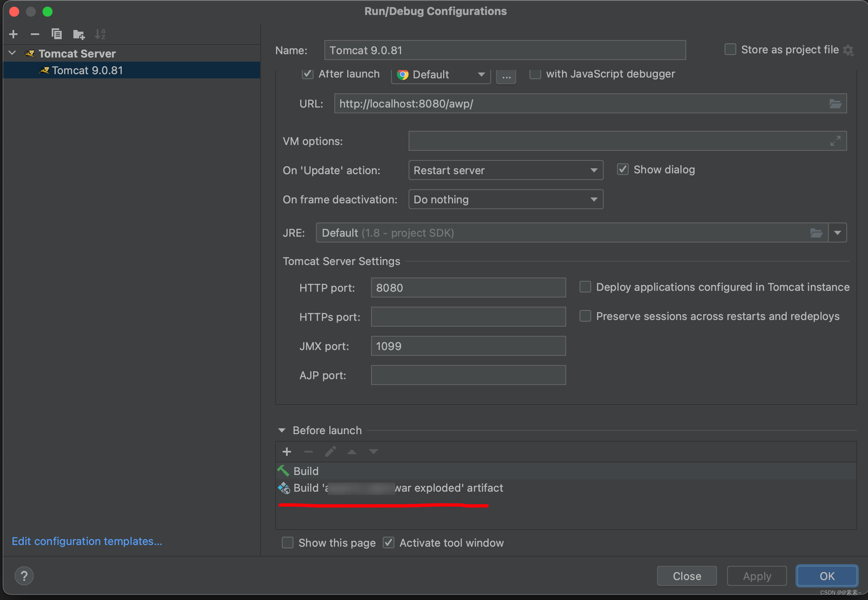Browse for URL with folder icon
Screen dimensions: 868x600
click(835, 104)
